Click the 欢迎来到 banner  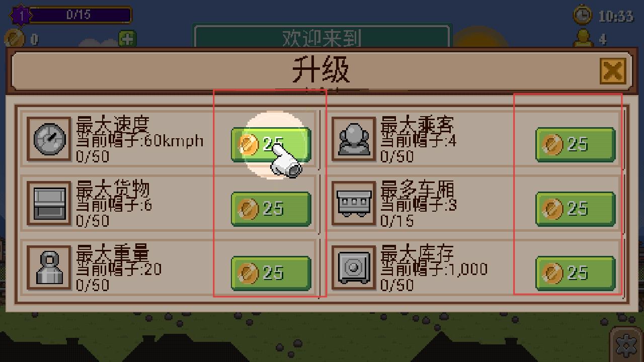click(x=321, y=38)
